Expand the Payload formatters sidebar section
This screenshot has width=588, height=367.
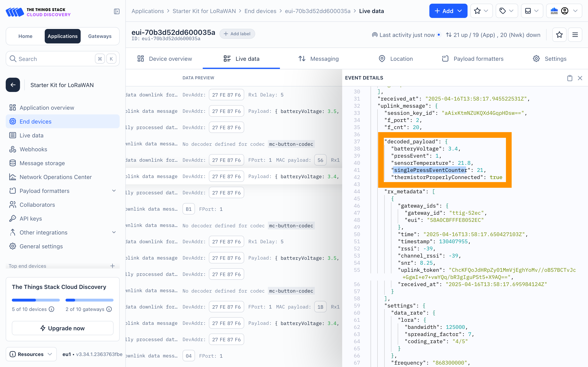pyautogui.click(x=114, y=191)
